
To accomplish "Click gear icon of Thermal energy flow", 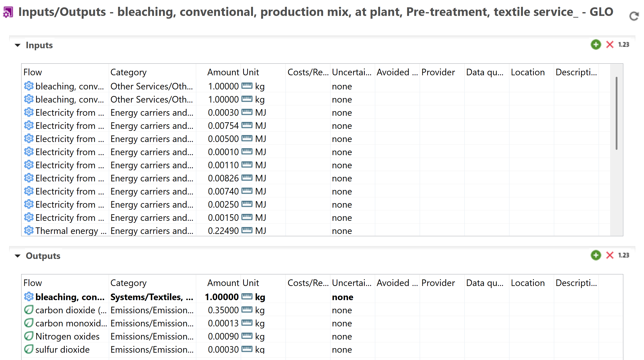I will pos(29,230).
